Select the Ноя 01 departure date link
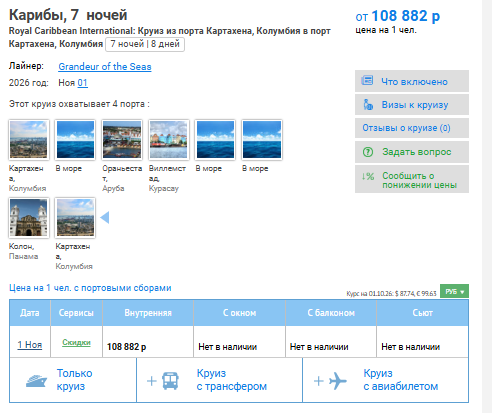This screenshot has width=492, height=413. [x=82, y=83]
